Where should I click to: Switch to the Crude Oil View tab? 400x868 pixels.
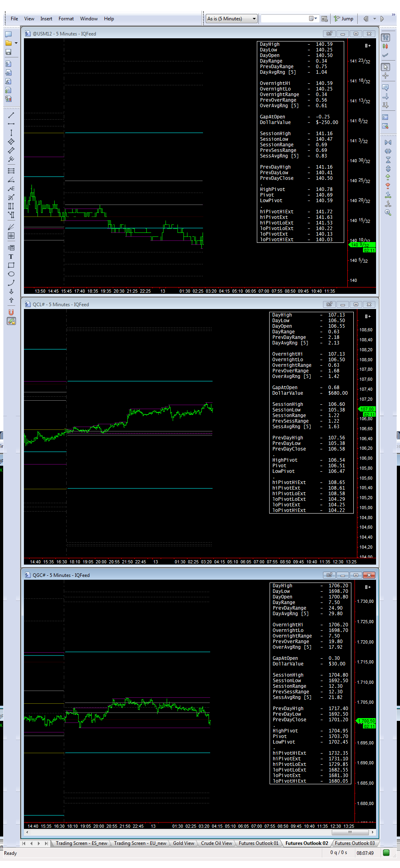click(216, 843)
